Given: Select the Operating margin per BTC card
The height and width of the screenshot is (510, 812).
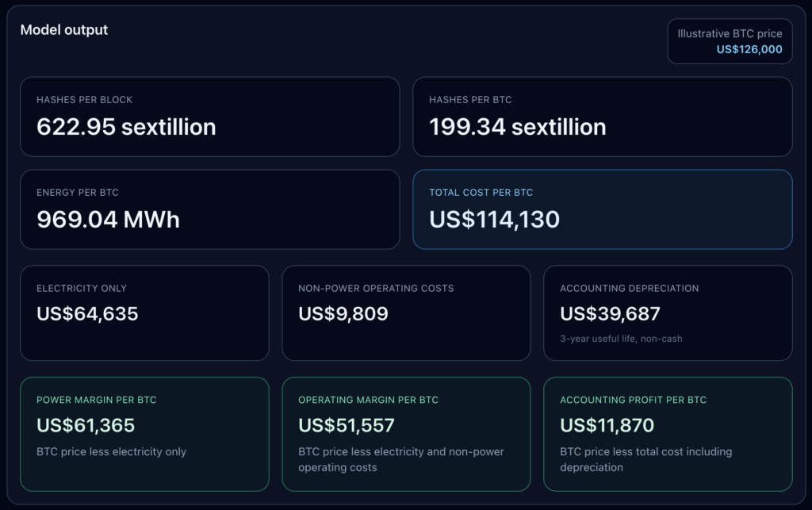Looking at the screenshot, I should (406, 434).
